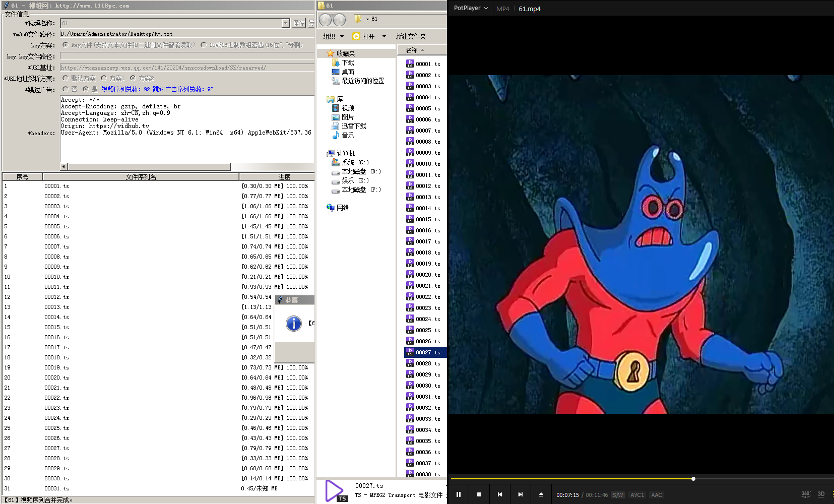Stop the video in PotPlayer
This screenshot has height=504, width=834.
479,494
